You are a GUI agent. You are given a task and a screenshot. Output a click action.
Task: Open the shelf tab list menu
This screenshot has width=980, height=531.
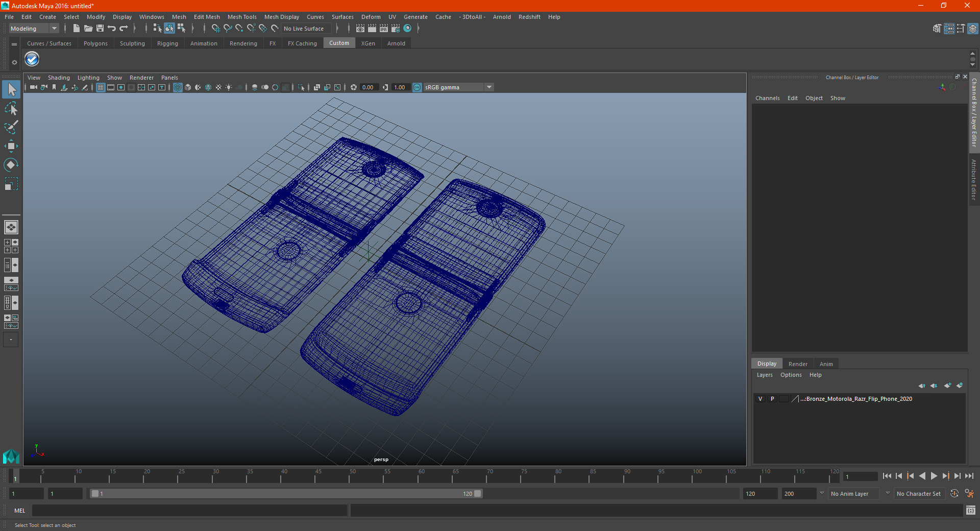tap(14, 44)
